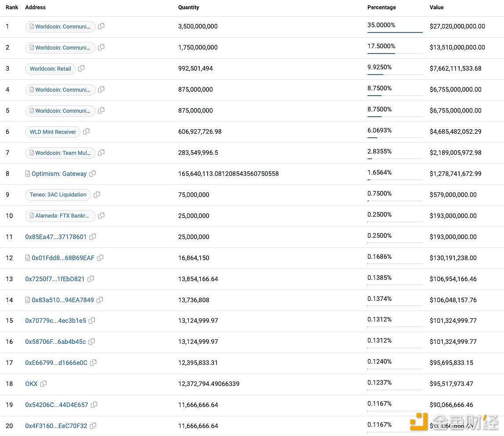The image size is (504, 436).
Task: Open the WLD Mint Receiver label
Action: 53,132
